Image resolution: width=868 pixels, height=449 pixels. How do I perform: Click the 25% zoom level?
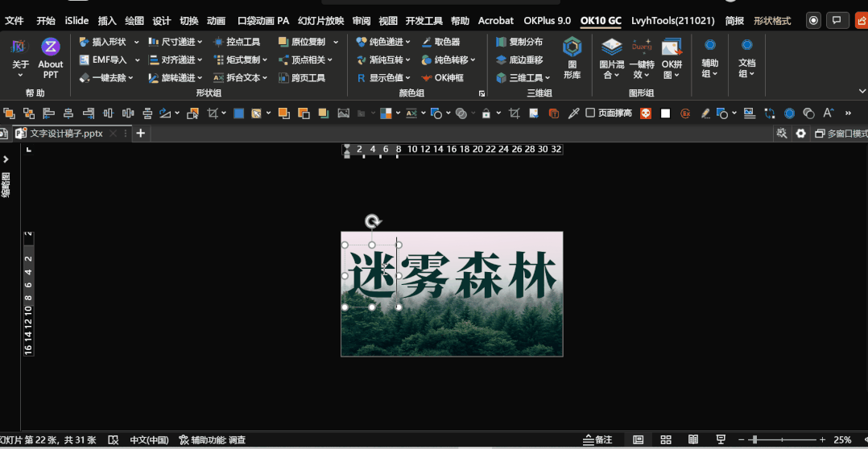tap(844, 440)
